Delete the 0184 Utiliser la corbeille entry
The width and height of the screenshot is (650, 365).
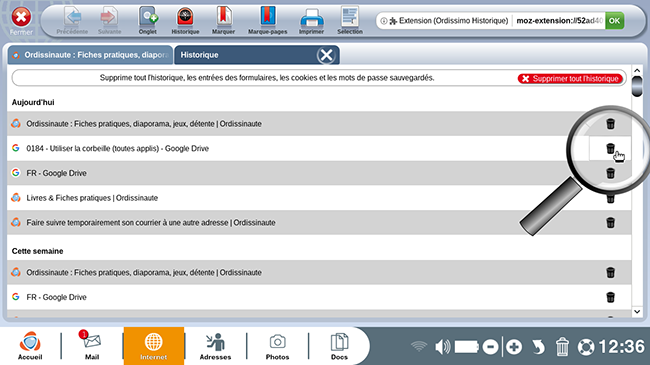610,148
